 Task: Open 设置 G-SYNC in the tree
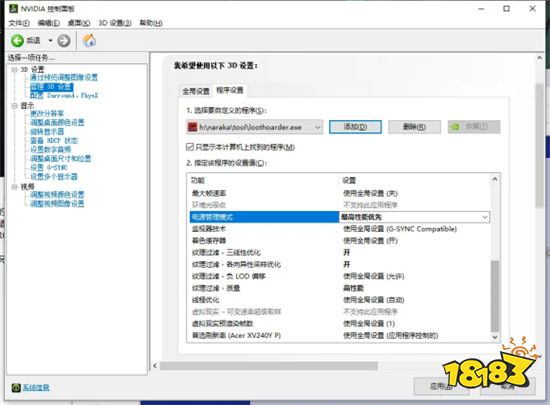[x=49, y=167]
